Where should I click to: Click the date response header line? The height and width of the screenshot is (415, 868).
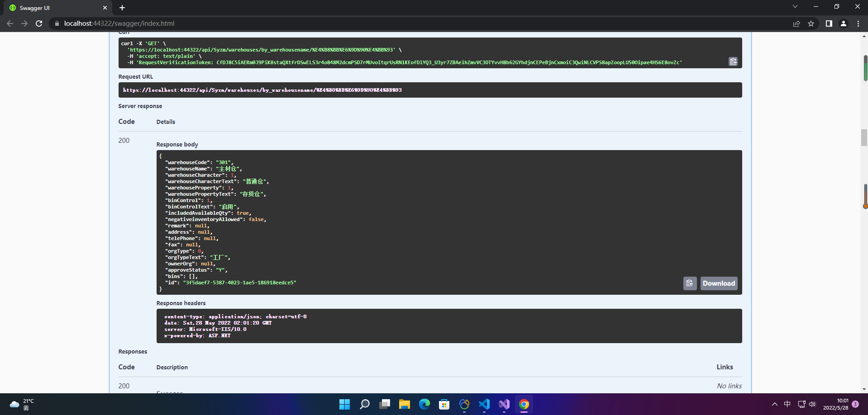pos(218,323)
